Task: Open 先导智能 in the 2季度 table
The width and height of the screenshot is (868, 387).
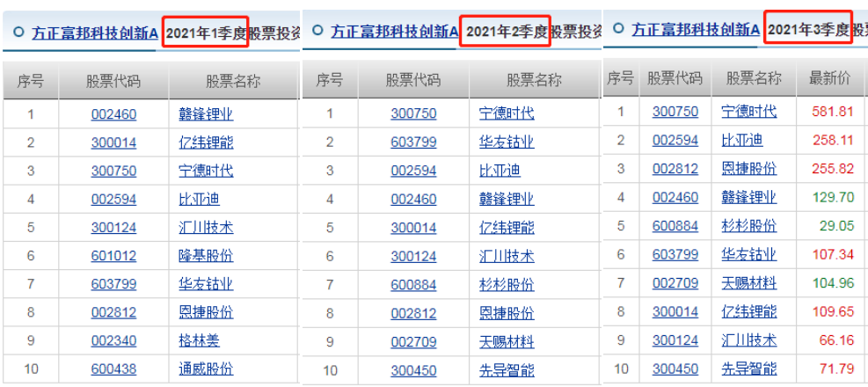Action: coord(507,370)
